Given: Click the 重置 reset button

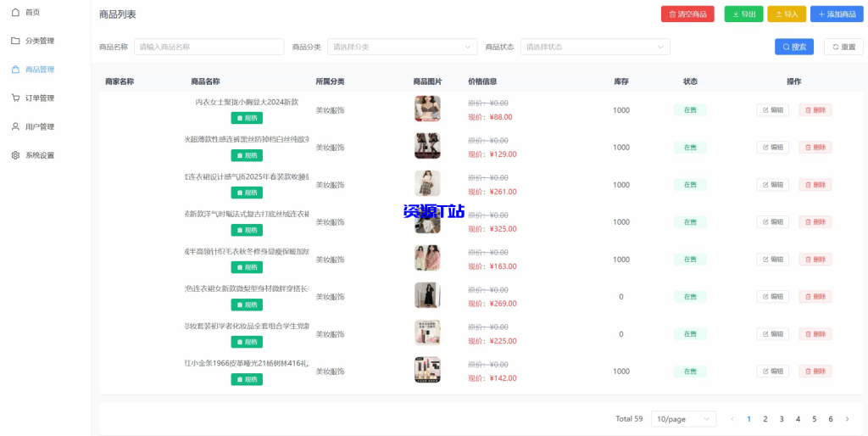Looking at the screenshot, I should click(x=843, y=48).
